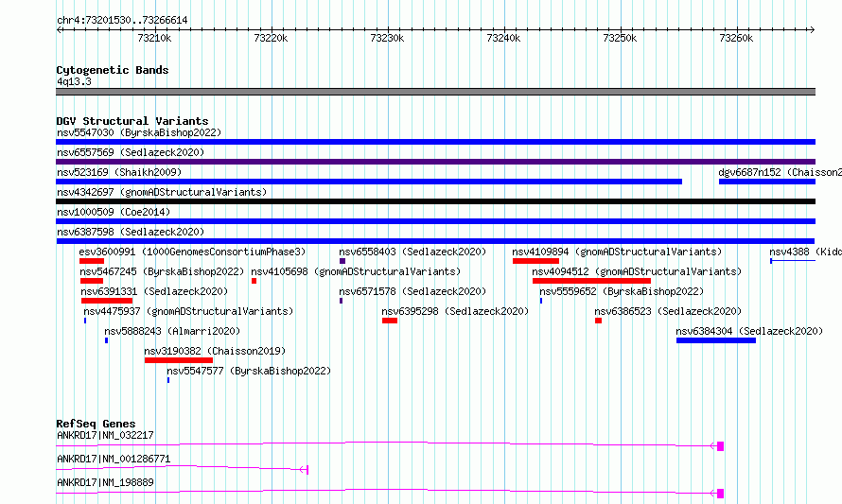Click the 73240k ruler tick label
This screenshot has height=504, width=842.
click(x=503, y=38)
